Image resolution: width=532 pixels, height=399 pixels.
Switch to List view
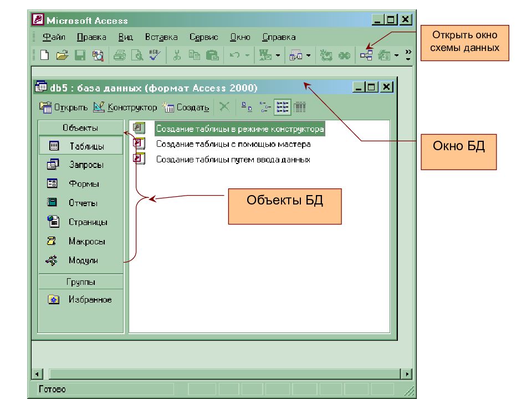click(x=283, y=107)
